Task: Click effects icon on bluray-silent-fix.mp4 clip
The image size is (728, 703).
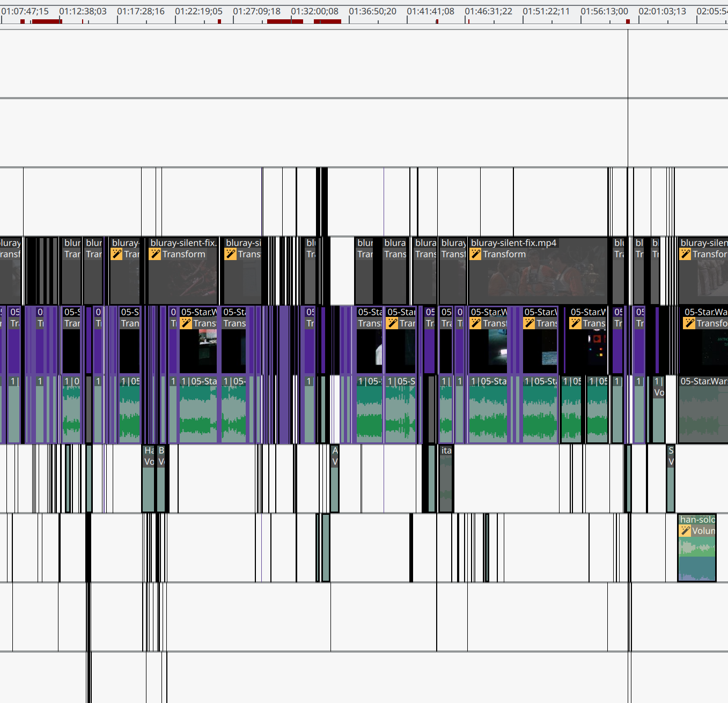Action: coord(475,254)
